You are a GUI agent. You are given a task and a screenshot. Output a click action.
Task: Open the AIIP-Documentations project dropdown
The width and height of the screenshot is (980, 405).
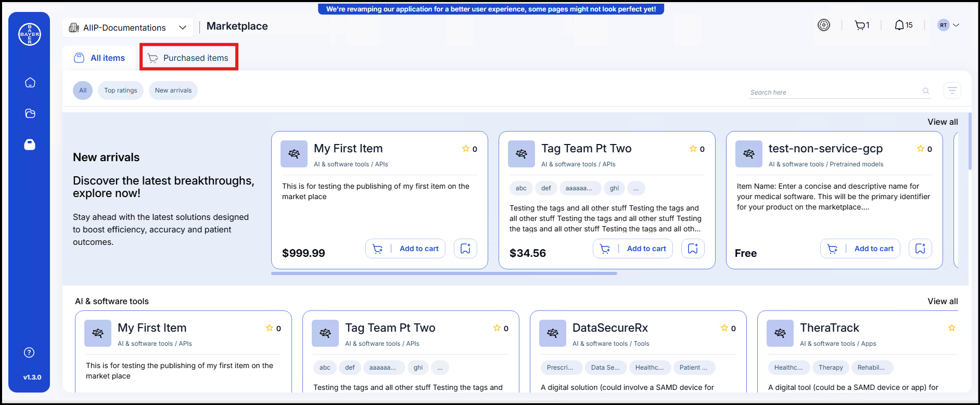(128, 28)
